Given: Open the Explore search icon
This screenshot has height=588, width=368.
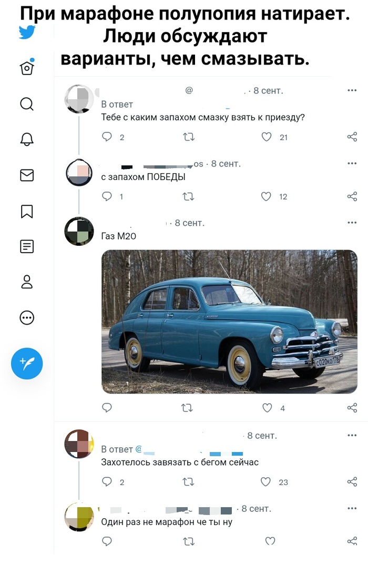Looking at the screenshot, I should tap(27, 103).
